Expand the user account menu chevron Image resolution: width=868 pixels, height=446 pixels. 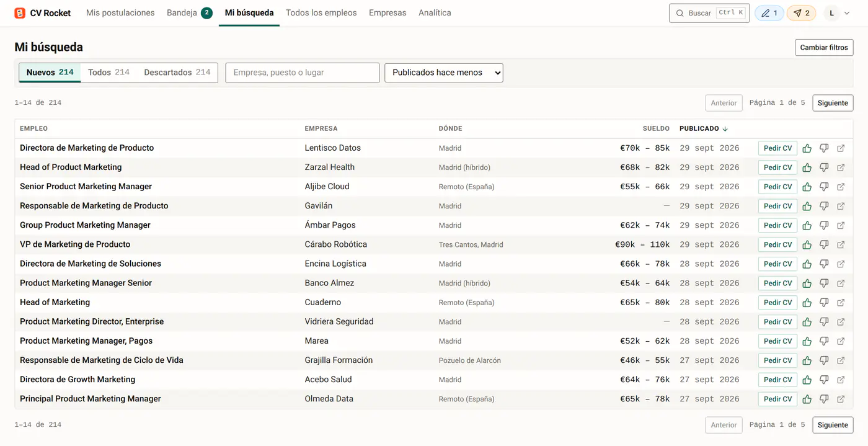pyautogui.click(x=847, y=13)
